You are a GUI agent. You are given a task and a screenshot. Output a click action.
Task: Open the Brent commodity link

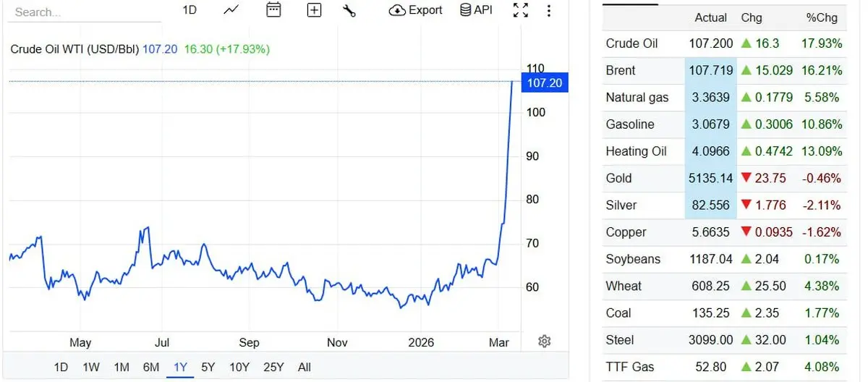point(621,70)
